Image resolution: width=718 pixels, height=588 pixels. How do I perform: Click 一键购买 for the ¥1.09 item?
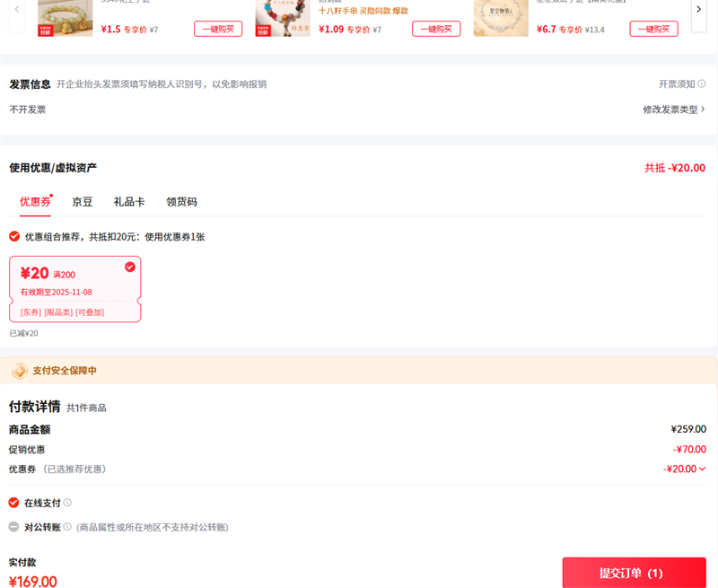tap(436, 29)
